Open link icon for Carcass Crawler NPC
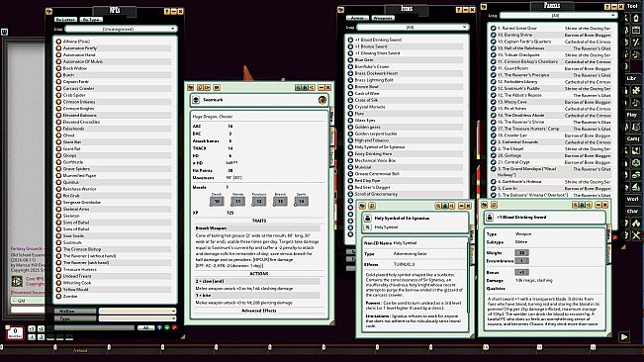Image resolution: width=644 pixels, height=362 pixels. point(58,88)
